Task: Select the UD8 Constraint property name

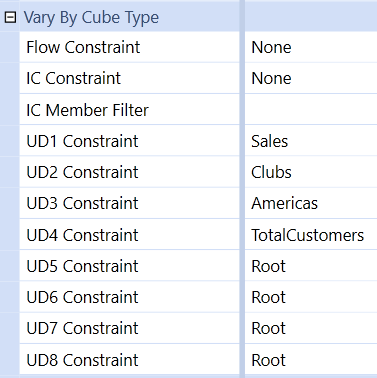Action: (82, 360)
